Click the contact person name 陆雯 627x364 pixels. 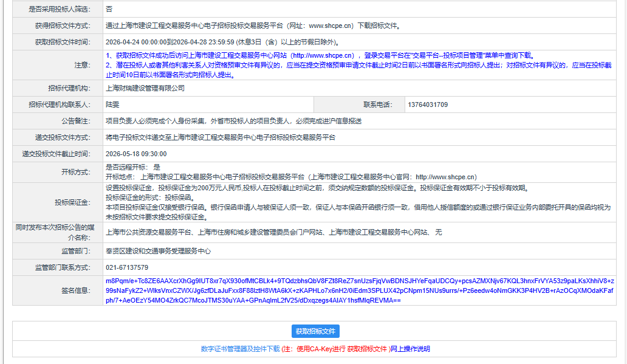(x=112, y=105)
